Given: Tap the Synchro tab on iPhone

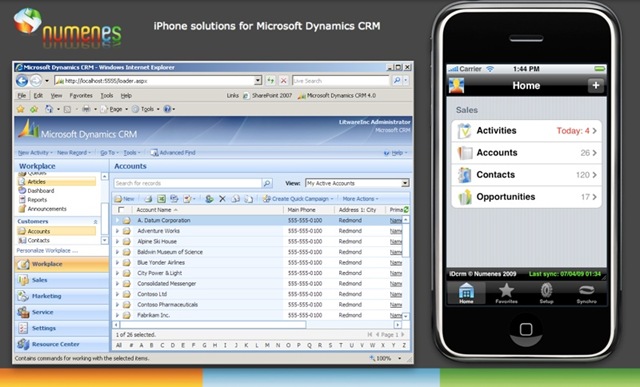Looking at the screenshot, I should pos(587,293).
